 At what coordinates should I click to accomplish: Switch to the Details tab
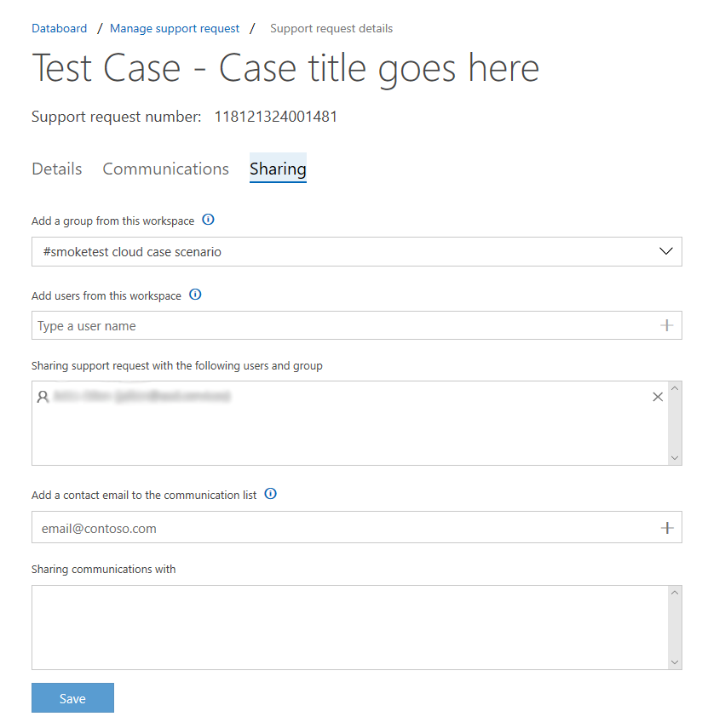click(57, 169)
